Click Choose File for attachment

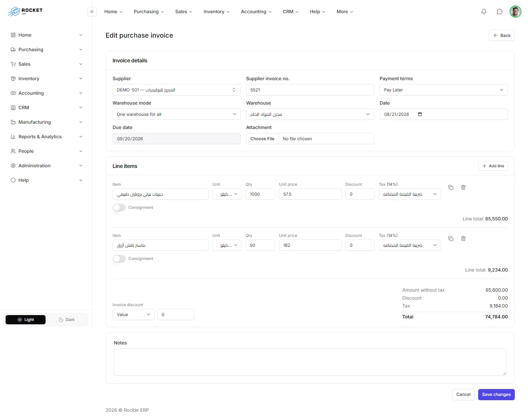[262, 139]
